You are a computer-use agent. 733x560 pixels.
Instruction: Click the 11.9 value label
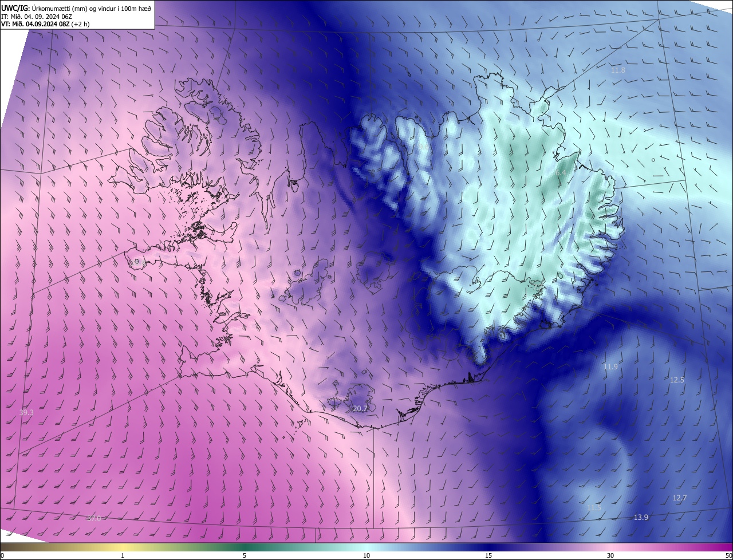(x=610, y=366)
